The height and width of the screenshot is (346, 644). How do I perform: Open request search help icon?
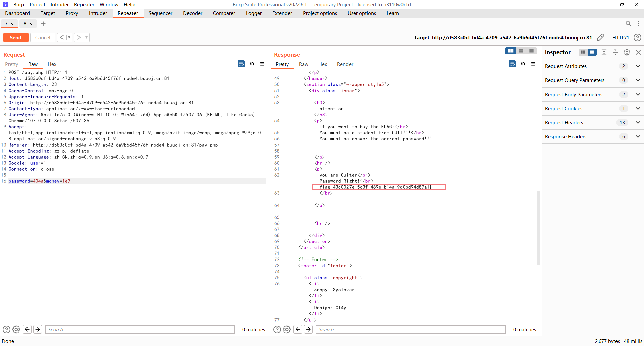[x=6, y=329]
